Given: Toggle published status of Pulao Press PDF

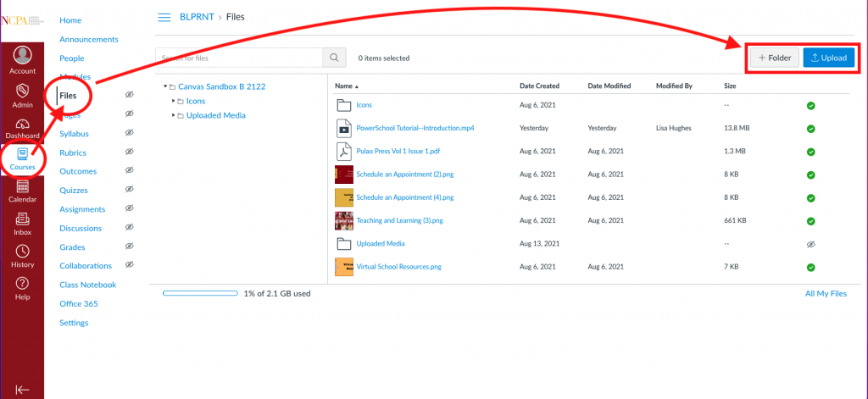Looking at the screenshot, I should pos(810,152).
